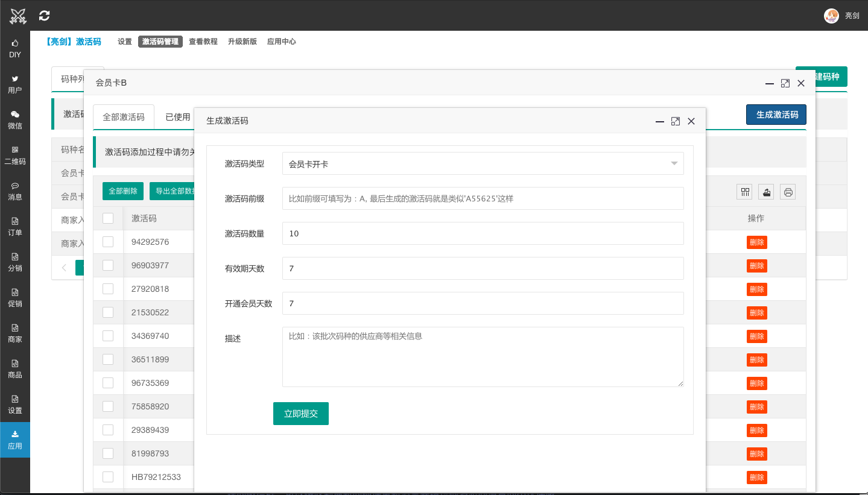
Task: Delete the 94292576 row with 删除
Action: coord(757,242)
